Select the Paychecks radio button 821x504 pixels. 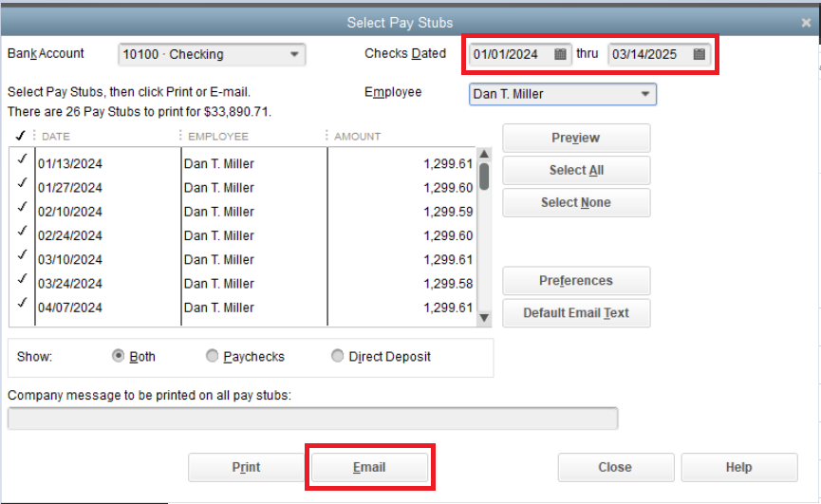(x=212, y=356)
